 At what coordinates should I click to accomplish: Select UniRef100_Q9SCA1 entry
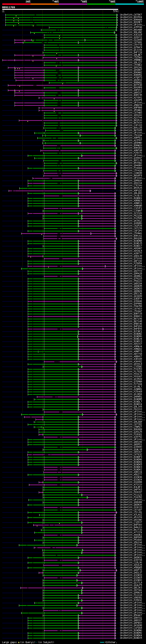131,67
